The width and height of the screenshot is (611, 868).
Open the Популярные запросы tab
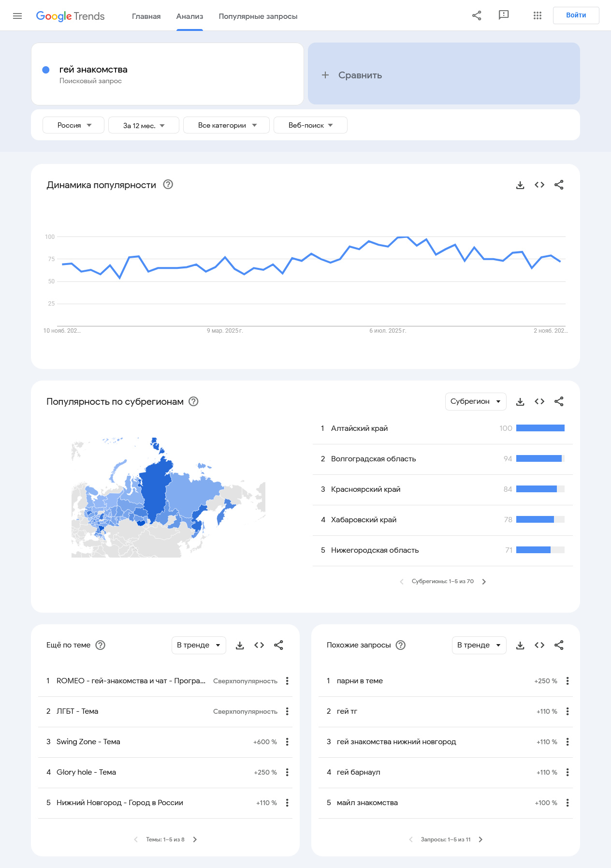[258, 16]
